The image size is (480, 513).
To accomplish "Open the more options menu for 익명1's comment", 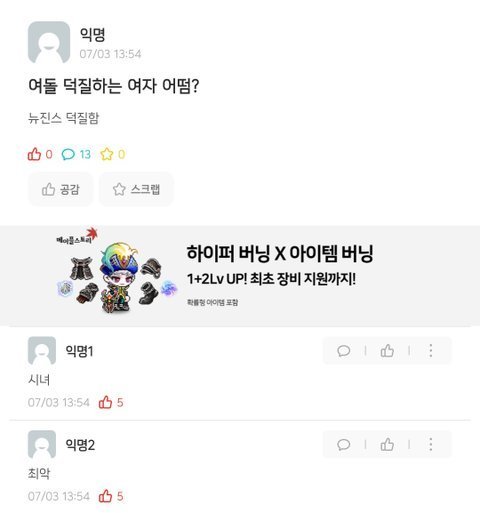I will coord(431,351).
